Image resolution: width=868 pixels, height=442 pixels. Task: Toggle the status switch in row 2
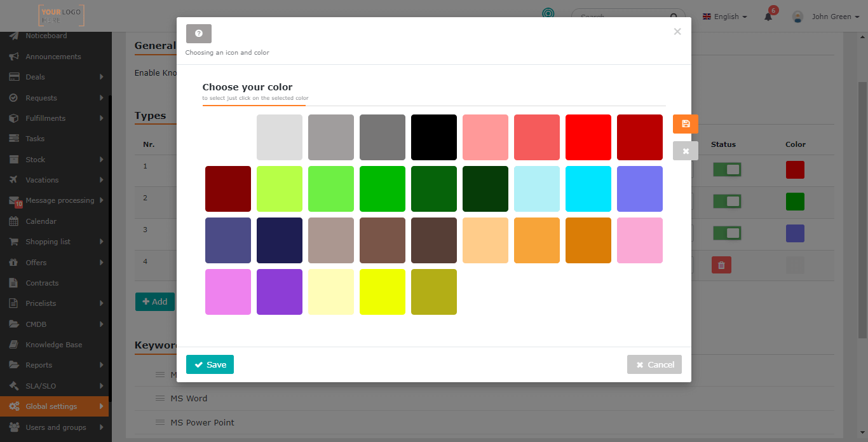coord(727,202)
